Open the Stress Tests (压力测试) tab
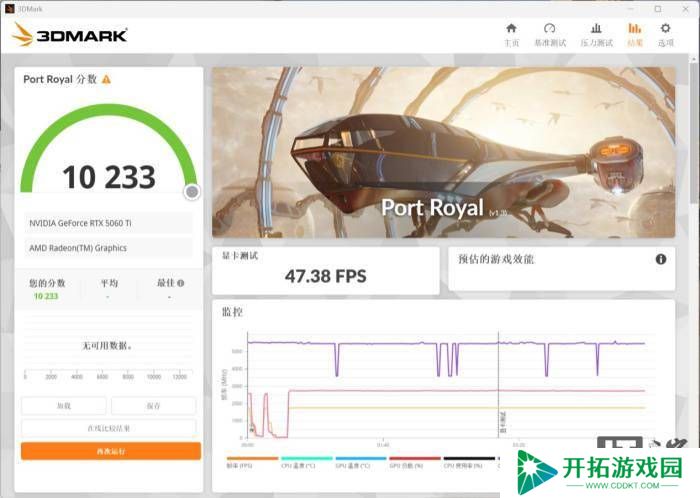700x498 pixels. 596,35
